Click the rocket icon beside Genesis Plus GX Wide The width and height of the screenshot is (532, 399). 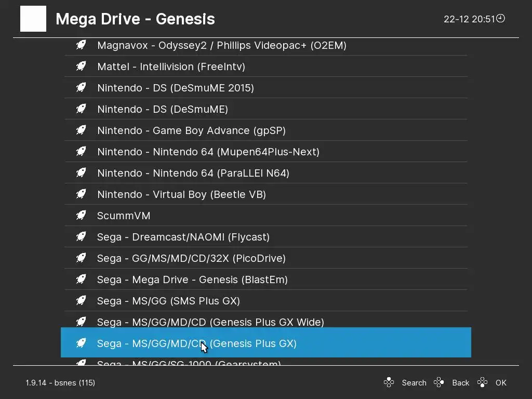pos(81,322)
